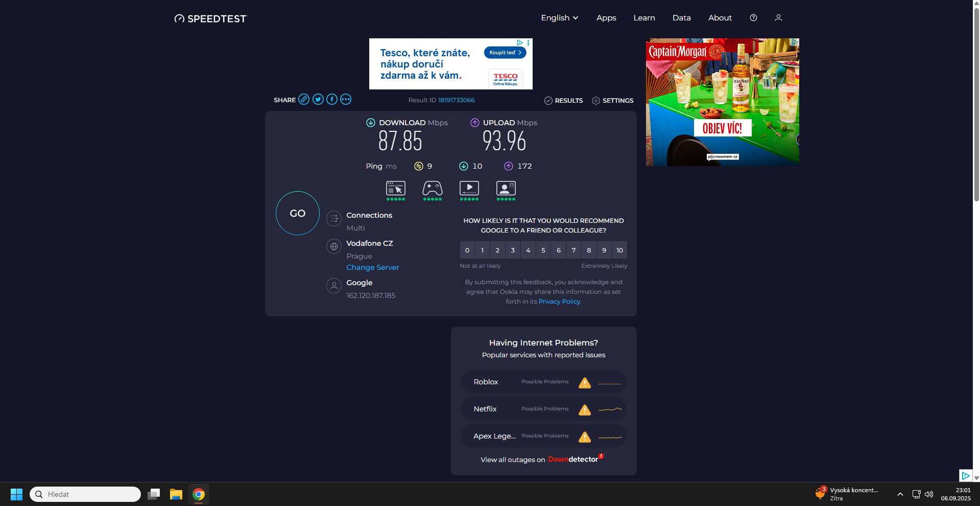Open Task View on taskbar
Viewport: 980px width, 506px height.
154,494
